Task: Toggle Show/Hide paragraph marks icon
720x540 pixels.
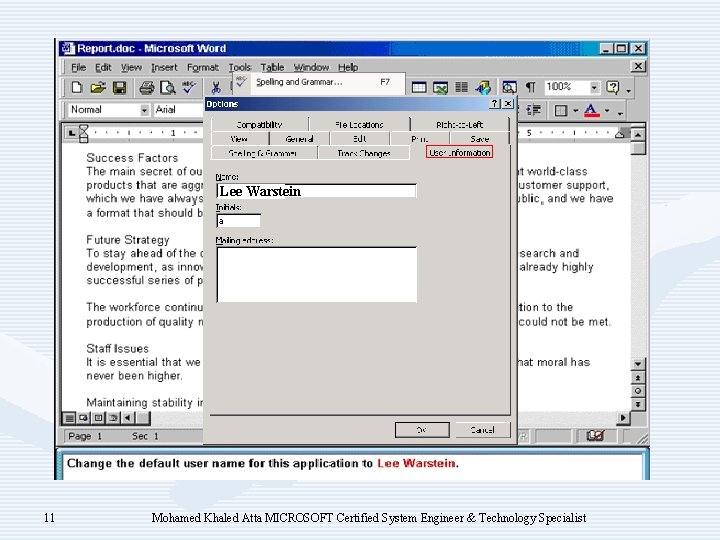Action: 530,87
